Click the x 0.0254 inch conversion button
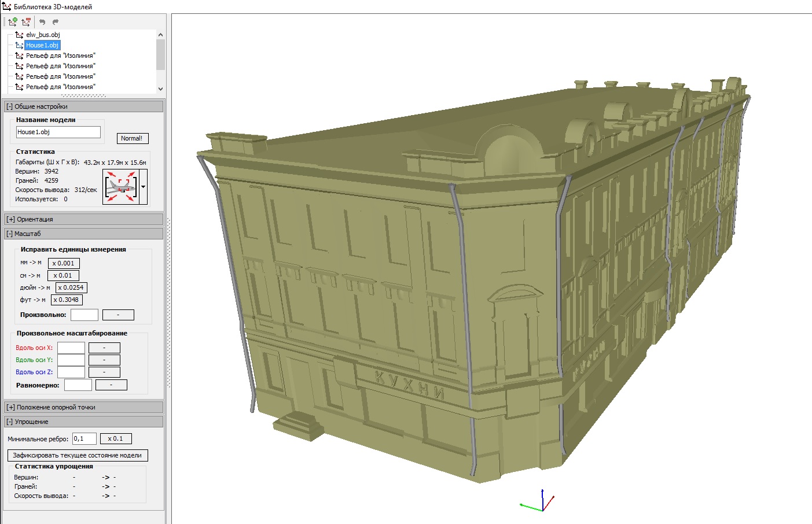Image resolution: width=812 pixels, height=524 pixels. coord(71,287)
